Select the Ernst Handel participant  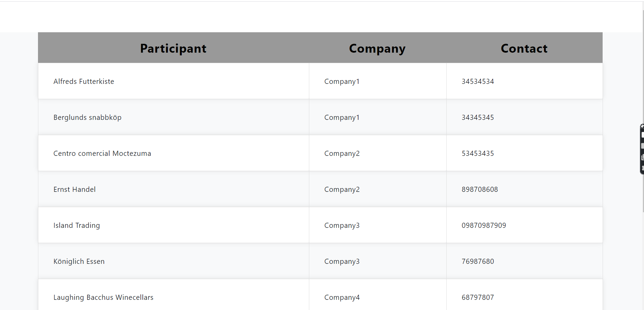pos(75,189)
